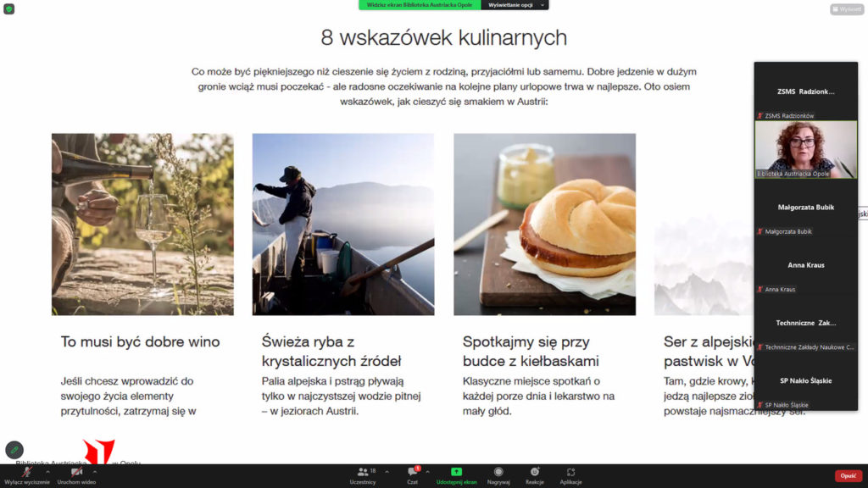Image resolution: width=868 pixels, height=488 pixels.
Task: Click the green Udostępnij ekran share button
Action: [x=456, y=474]
